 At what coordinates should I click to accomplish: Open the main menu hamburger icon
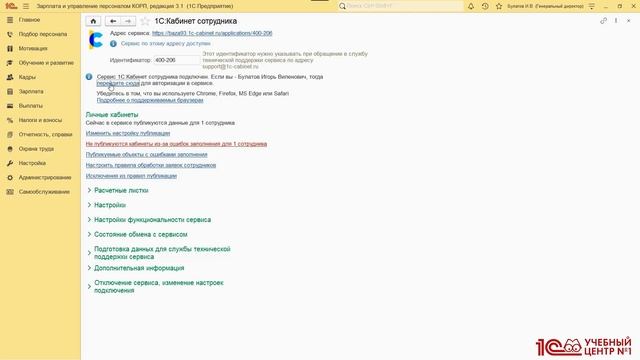26,6
